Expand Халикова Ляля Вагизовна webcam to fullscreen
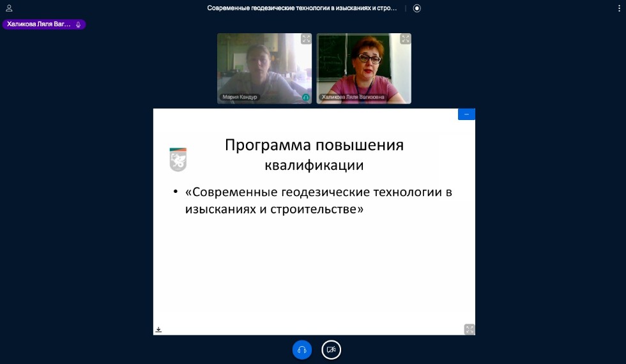Image resolution: width=626 pixels, height=364 pixels. click(405, 39)
